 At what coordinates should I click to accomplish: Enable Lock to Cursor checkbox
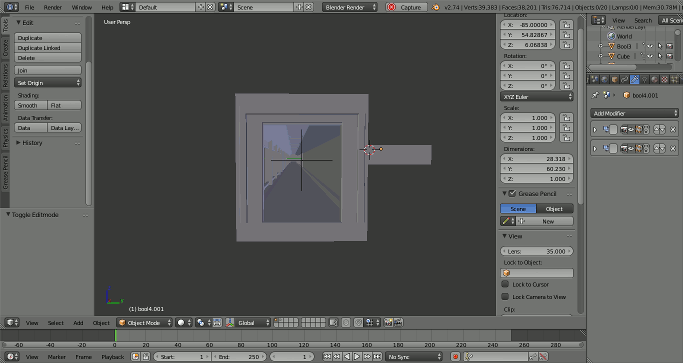coord(505,284)
